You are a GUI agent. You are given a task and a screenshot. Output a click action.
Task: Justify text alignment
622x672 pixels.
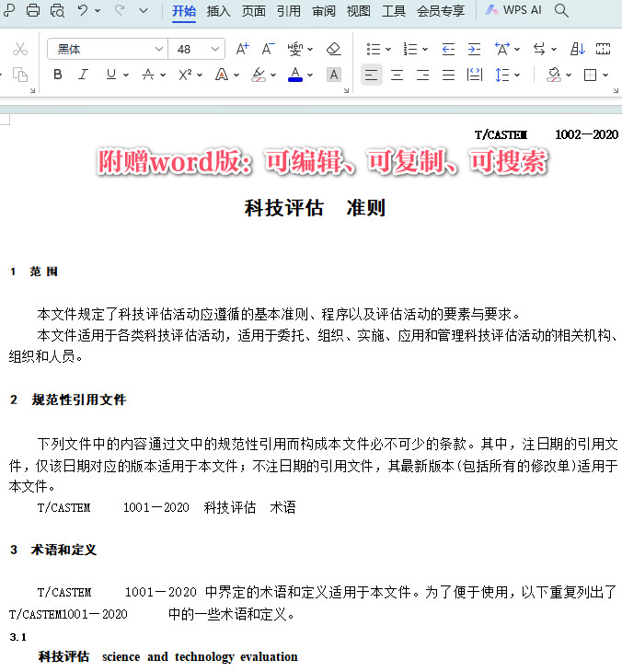448,75
